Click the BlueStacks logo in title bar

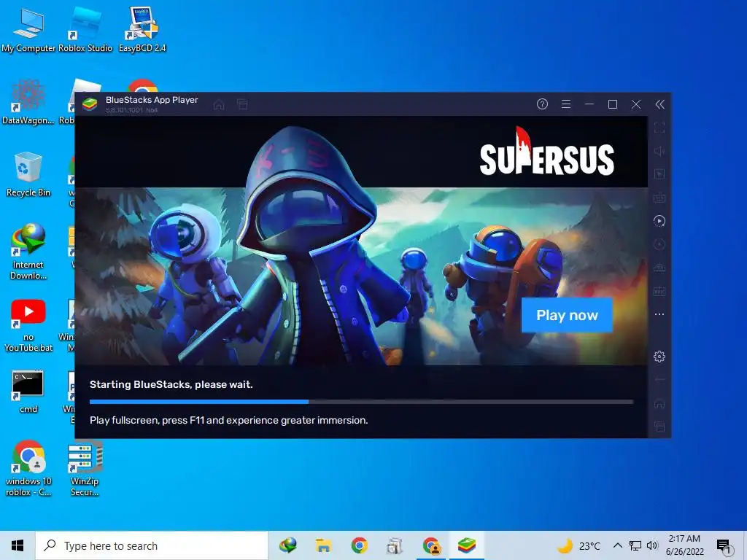[x=90, y=104]
